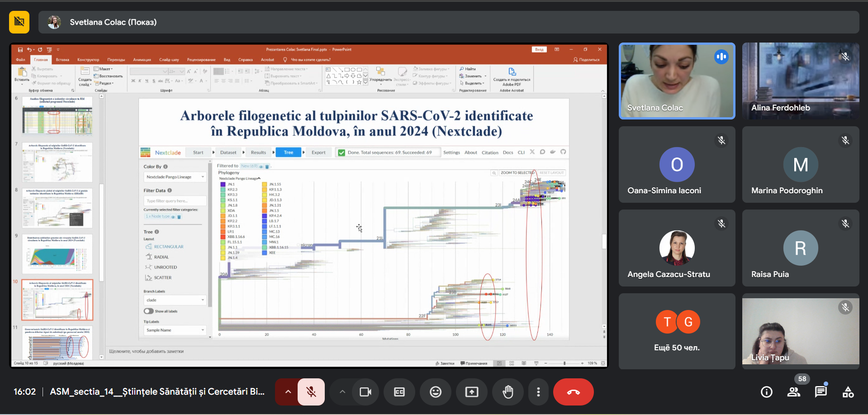This screenshot has width=868, height=415.
Task: Select the RADIAL tree layout icon
Action: pyautogui.click(x=148, y=257)
